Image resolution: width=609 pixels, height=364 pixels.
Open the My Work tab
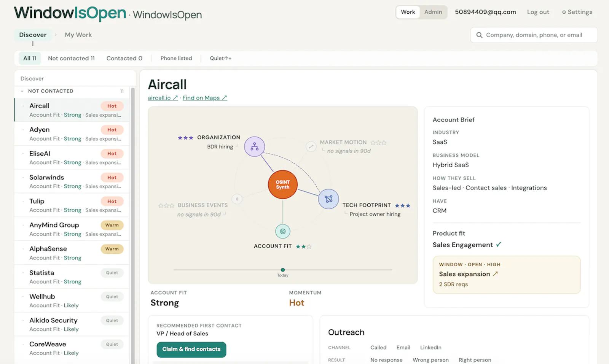(78, 35)
